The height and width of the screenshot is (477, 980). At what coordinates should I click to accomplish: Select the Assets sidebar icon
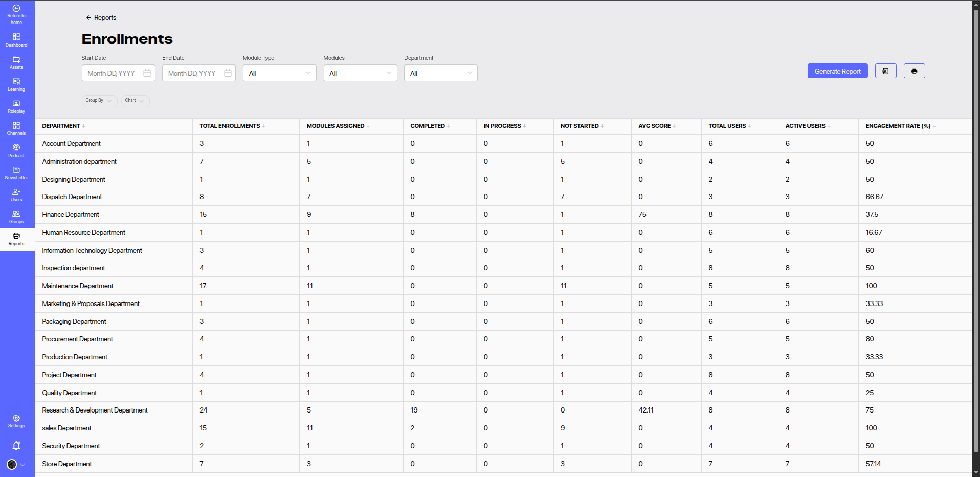coord(16,62)
